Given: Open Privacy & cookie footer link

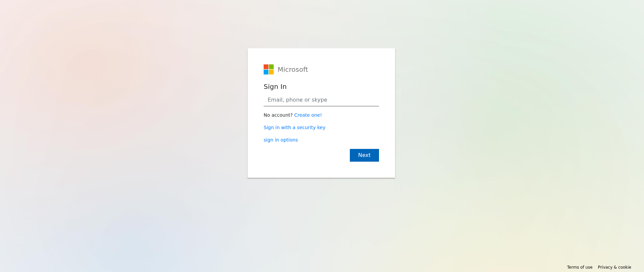Looking at the screenshot, I should tap(614, 267).
